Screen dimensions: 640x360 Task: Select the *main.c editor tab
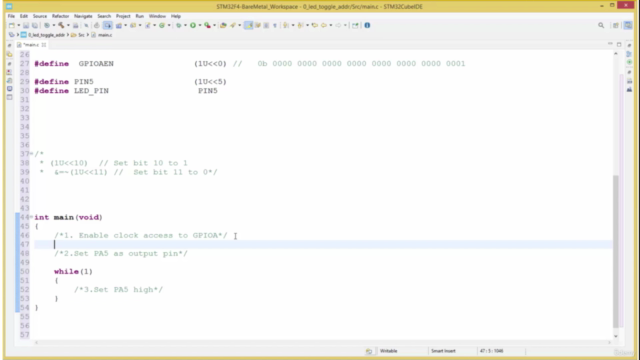coord(31,45)
